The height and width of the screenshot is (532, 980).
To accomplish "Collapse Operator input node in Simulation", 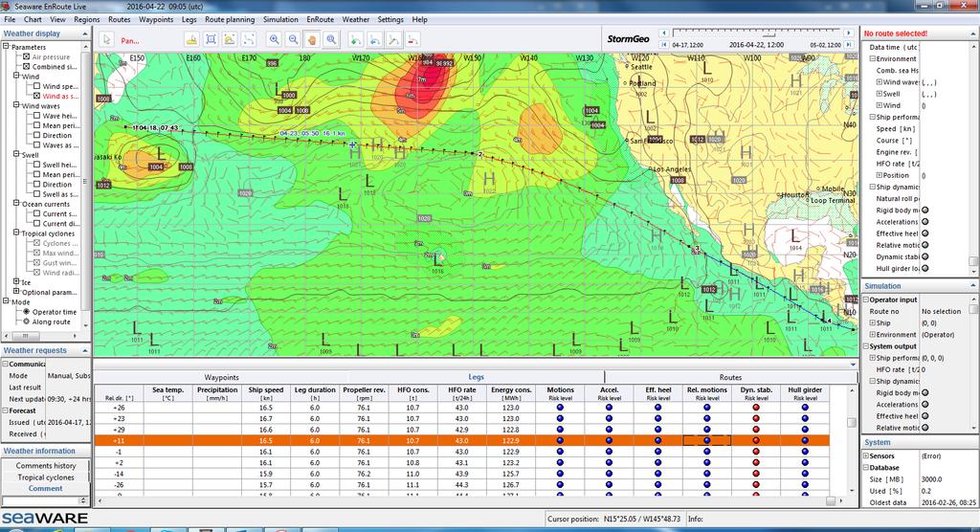I will [x=866, y=299].
